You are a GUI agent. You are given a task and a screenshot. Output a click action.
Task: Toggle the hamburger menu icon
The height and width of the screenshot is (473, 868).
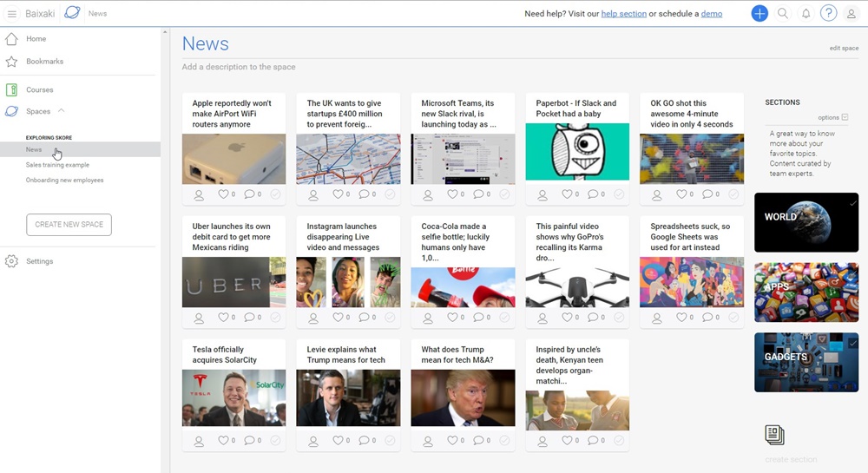coord(12,14)
